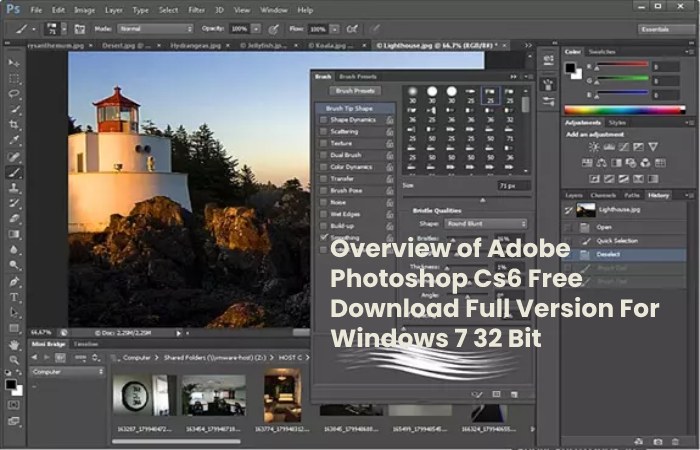700x450 pixels.
Task: Switch to the Timeline tab
Action: click(x=86, y=344)
